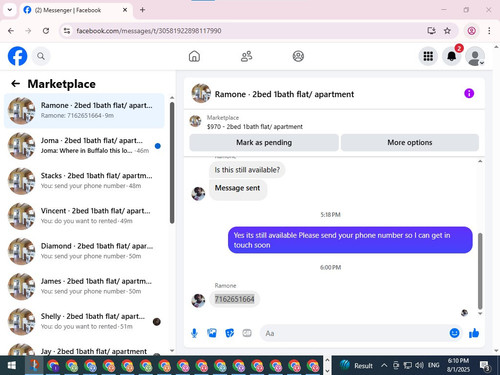This screenshot has height=375, width=500.
Task: Open the GIF picker icon
Action: point(247,333)
